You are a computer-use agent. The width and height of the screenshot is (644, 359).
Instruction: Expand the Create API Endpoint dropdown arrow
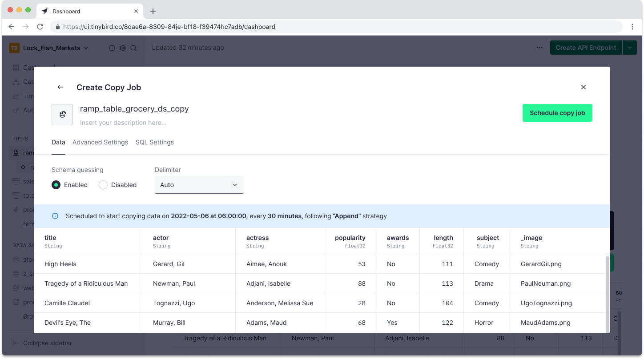630,48
